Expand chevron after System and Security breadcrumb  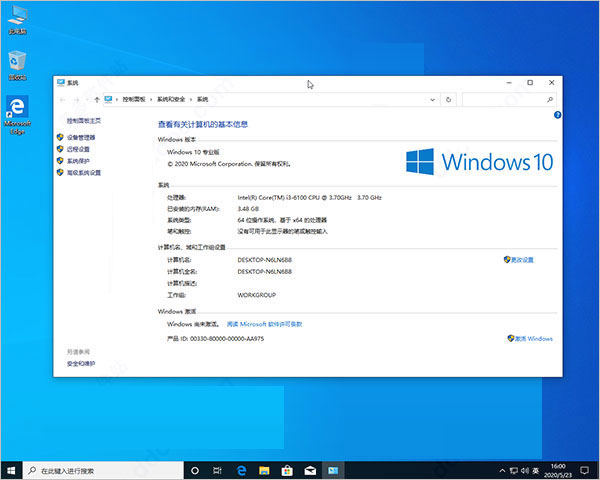click(191, 100)
